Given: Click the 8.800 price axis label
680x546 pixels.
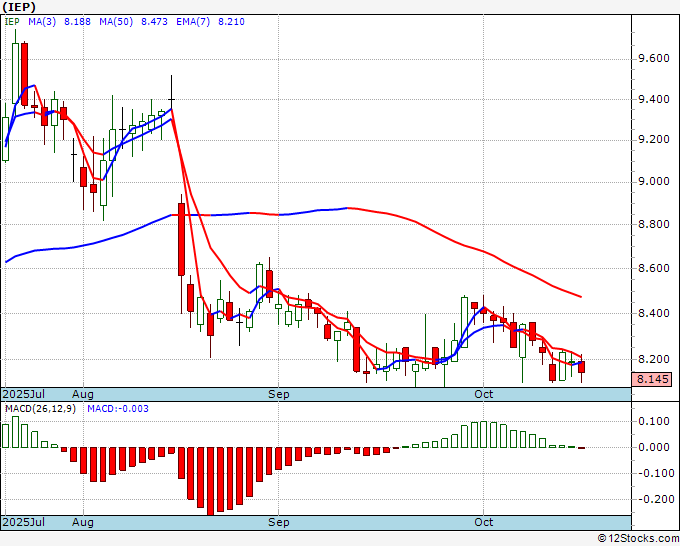Looking at the screenshot, I should click(x=653, y=224).
